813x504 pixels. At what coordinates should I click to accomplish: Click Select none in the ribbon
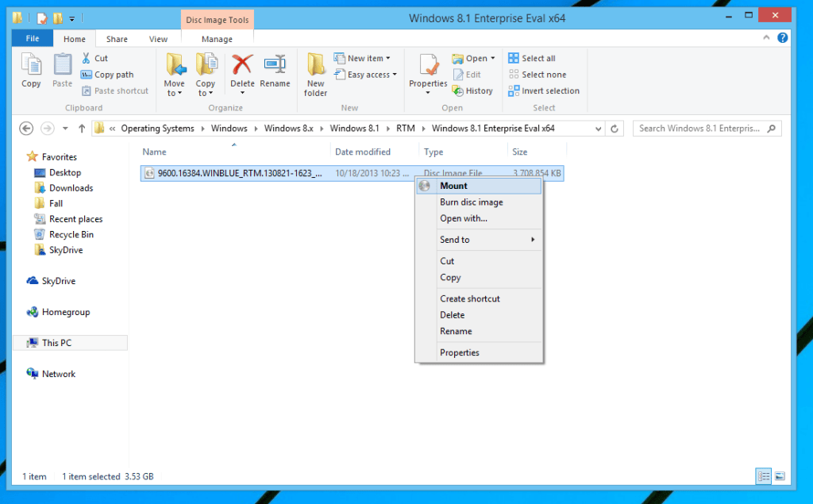pyautogui.click(x=538, y=75)
